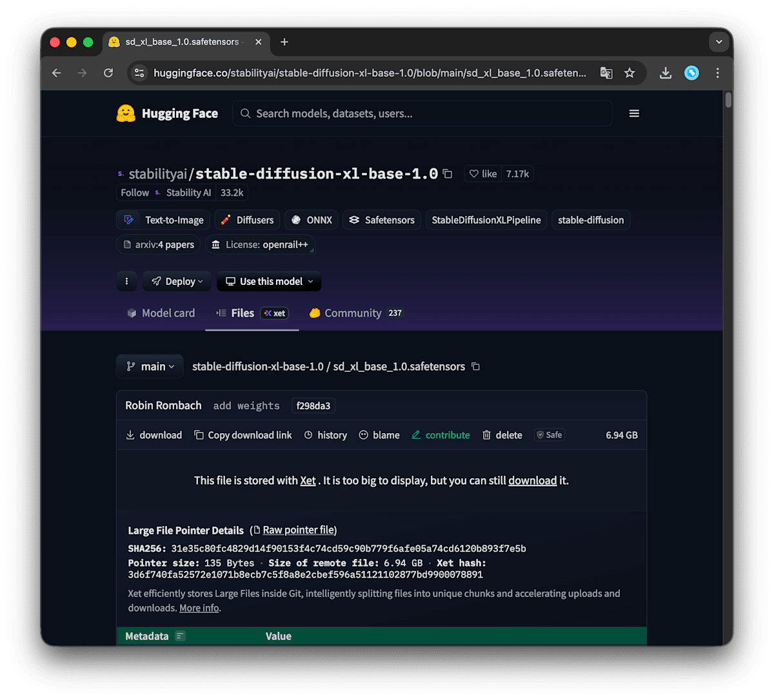Bookmark this page with star icon
The width and height of the screenshot is (774, 700).
(x=630, y=73)
